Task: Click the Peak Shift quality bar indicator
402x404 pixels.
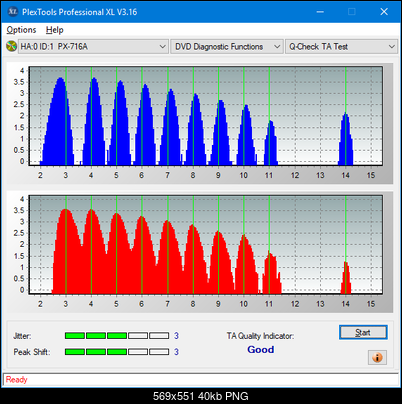Action: tap(117, 352)
